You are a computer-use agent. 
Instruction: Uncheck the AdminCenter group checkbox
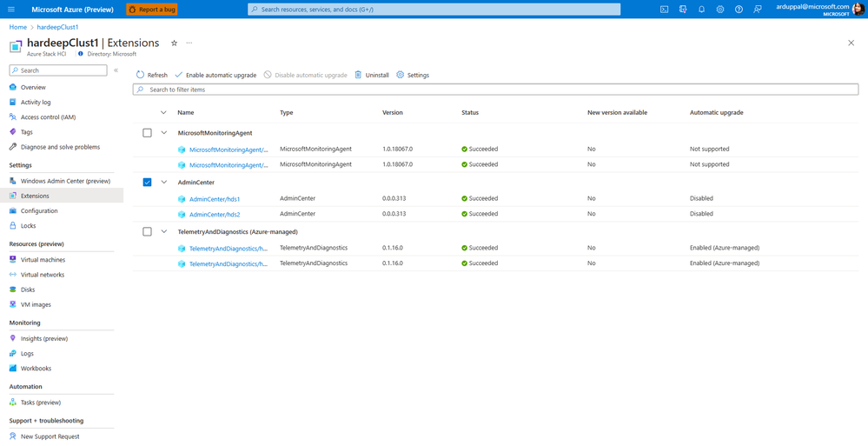tap(147, 183)
